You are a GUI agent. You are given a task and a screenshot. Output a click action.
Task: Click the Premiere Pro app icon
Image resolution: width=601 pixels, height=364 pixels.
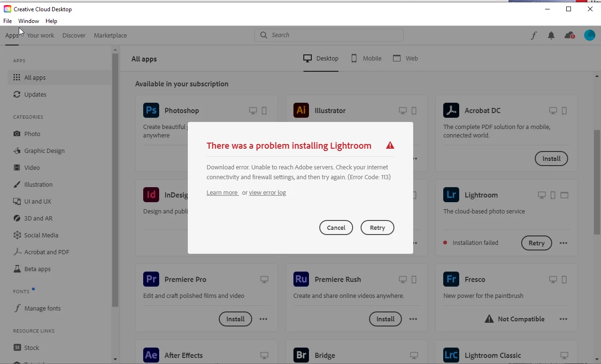click(x=151, y=279)
